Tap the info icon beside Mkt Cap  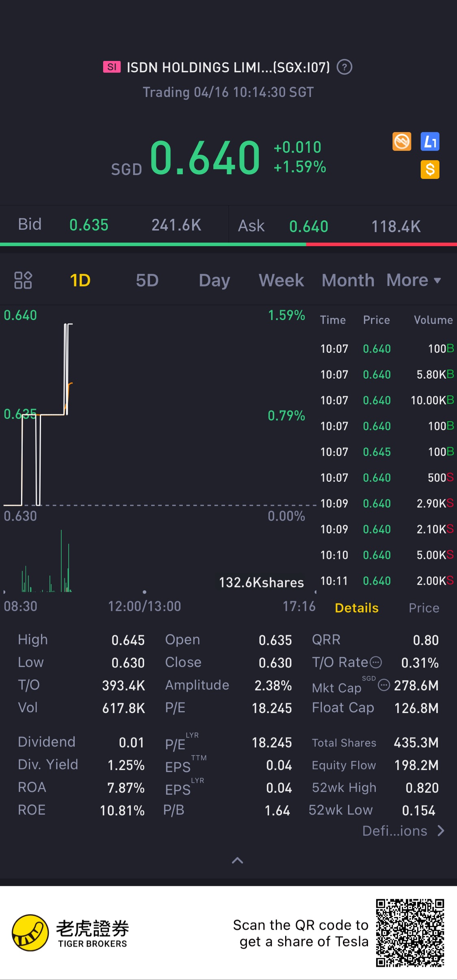coord(384,685)
